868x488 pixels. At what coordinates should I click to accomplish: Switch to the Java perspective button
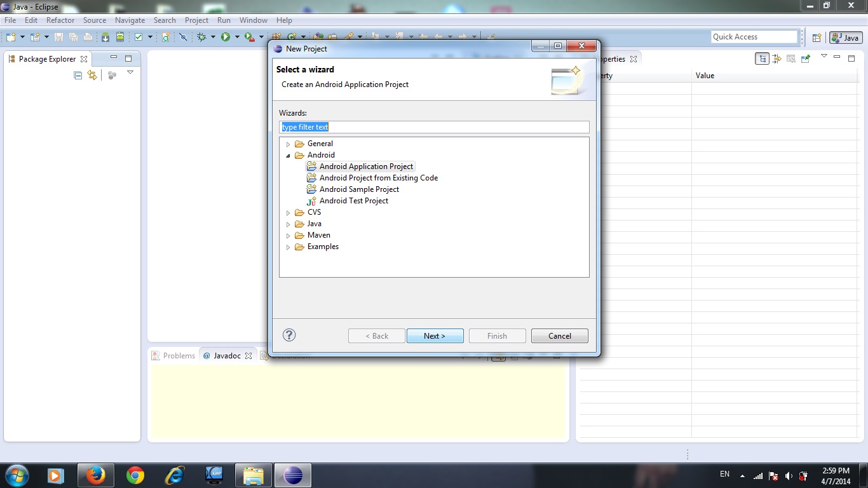tap(846, 37)
